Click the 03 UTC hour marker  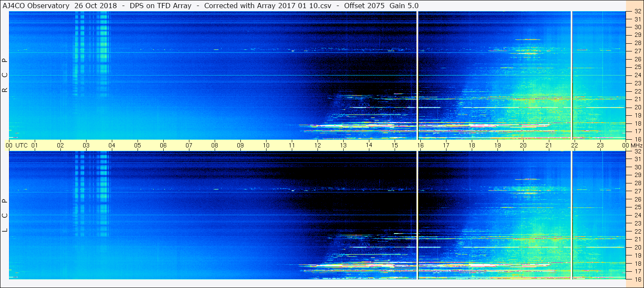point(86,145)
